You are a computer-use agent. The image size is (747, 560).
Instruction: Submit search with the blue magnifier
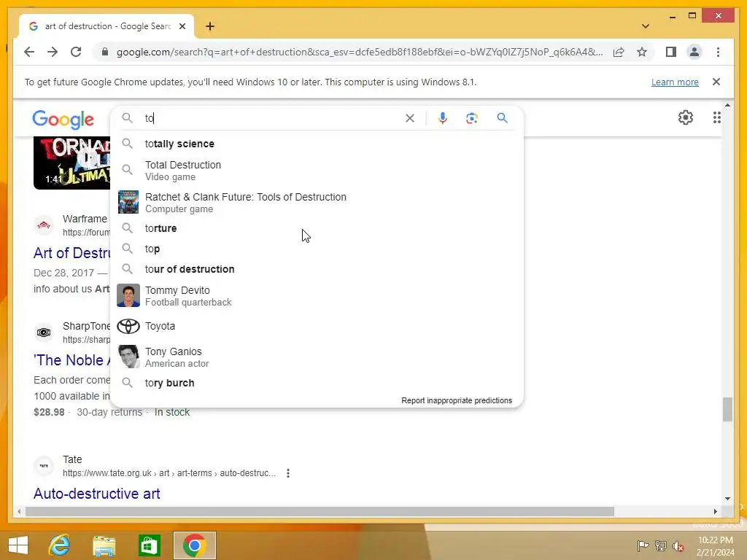pyautogui.click(x=502, y=118)
